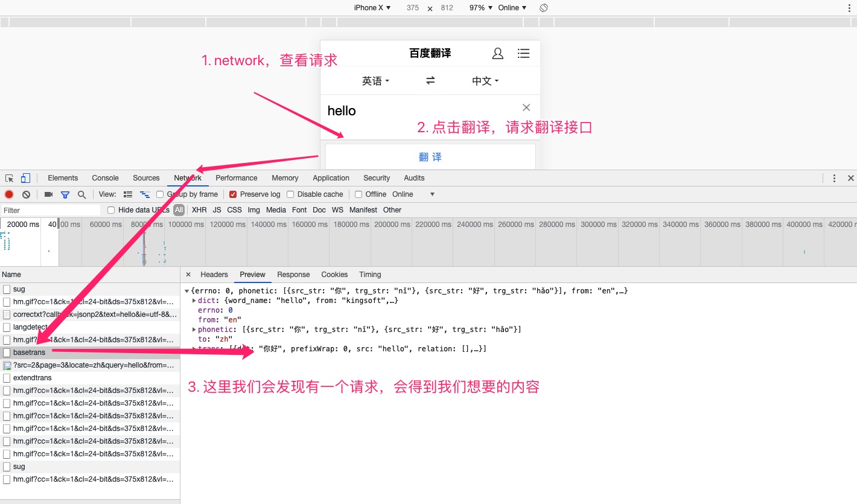Image resolution: width=857 pixels, height=504 pixels.
Task: Close the request details pane
Action: click(188, 274)
